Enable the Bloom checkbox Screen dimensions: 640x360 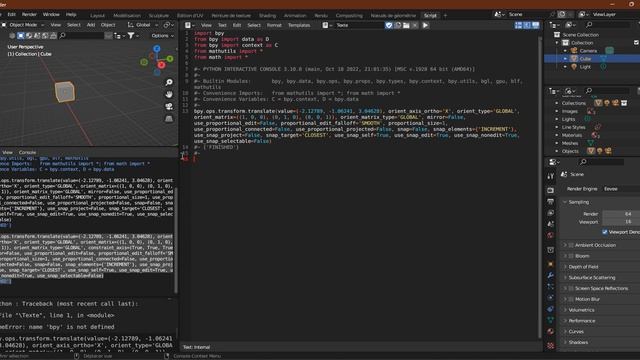pos(571,256)
